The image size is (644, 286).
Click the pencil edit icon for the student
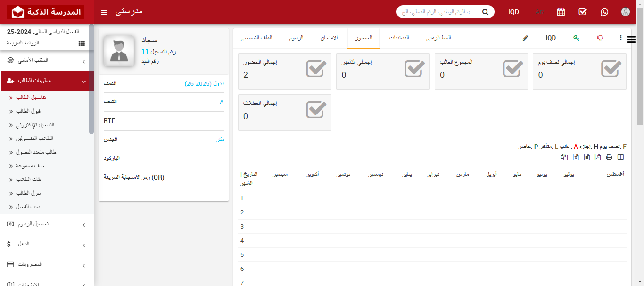tap(525, 38)
